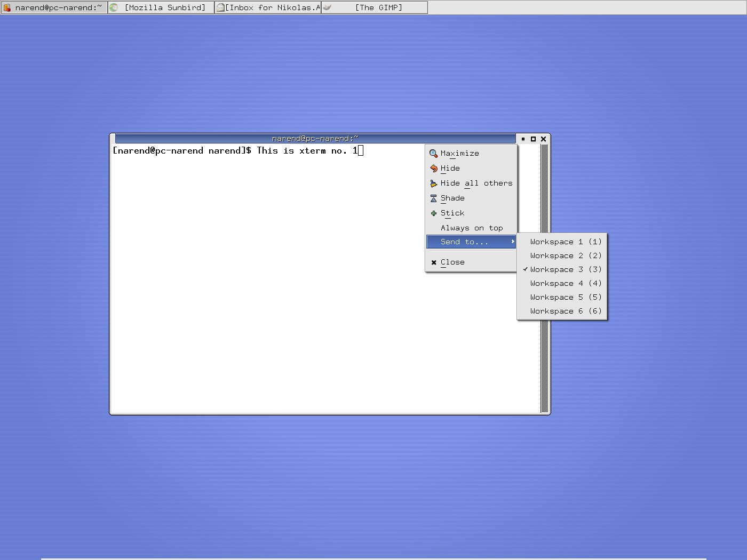
Task: Click the GIMP icon in the taskbar
Action: click(328, 7)
